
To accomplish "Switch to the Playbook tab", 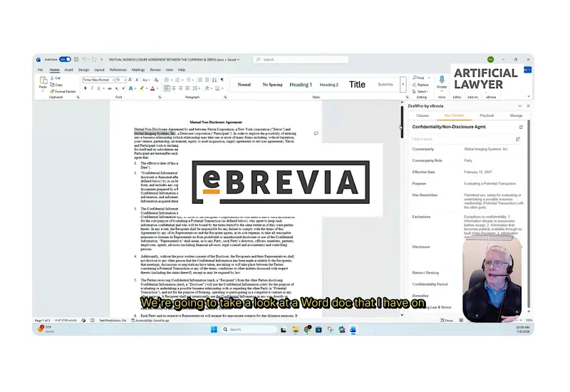I will click(x=487, y=115).
